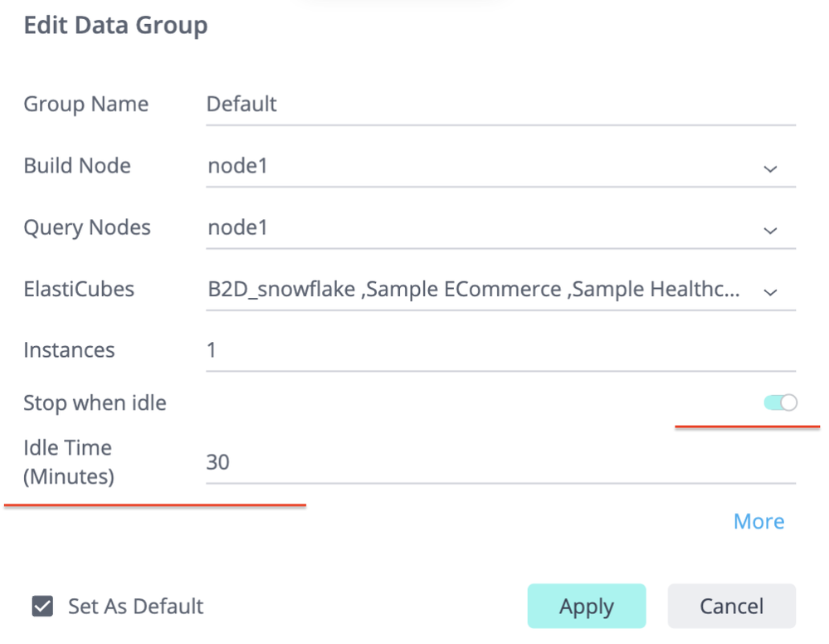Viewport: 829px width, 644px height.
Task: Open the Build Node node1 selection
Action: coord(481,166)
